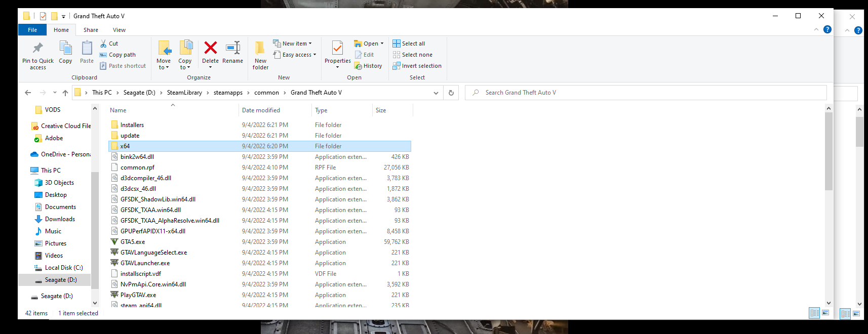Image resolution: width=868 pixels, height=334 pixels.
Task: Sort by Date modified column header
Action: coord(275,110)
